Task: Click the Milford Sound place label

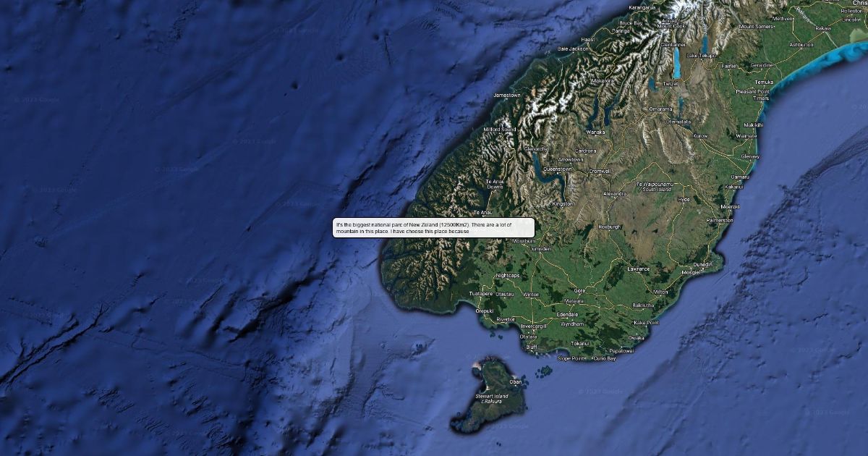Action: point(500,130)
